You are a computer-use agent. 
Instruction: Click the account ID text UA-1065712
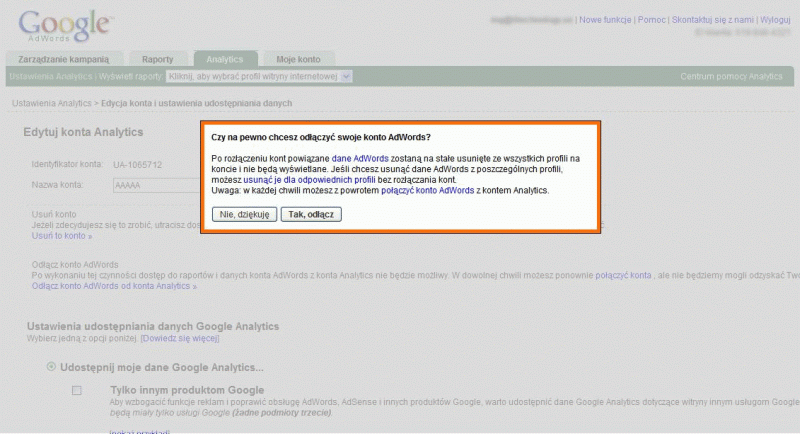(137, 165)
